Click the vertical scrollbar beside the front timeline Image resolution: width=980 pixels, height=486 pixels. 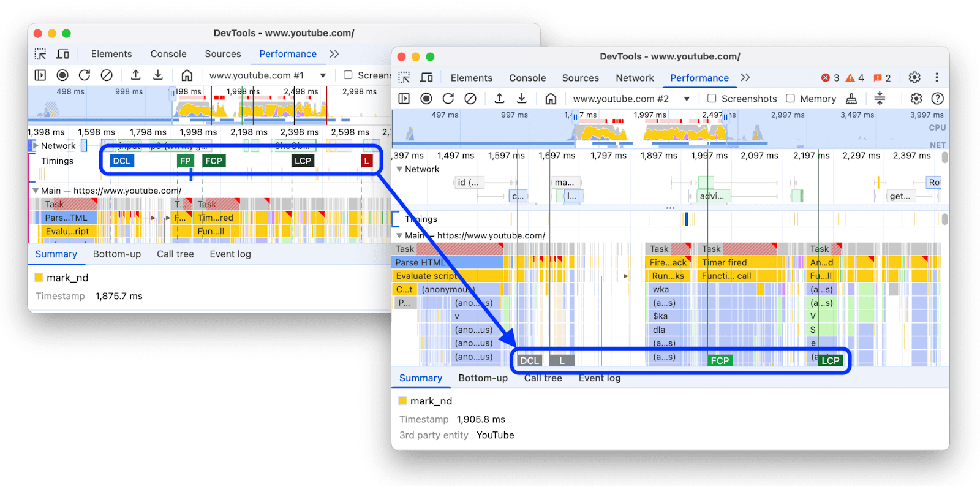pos(945,158)
